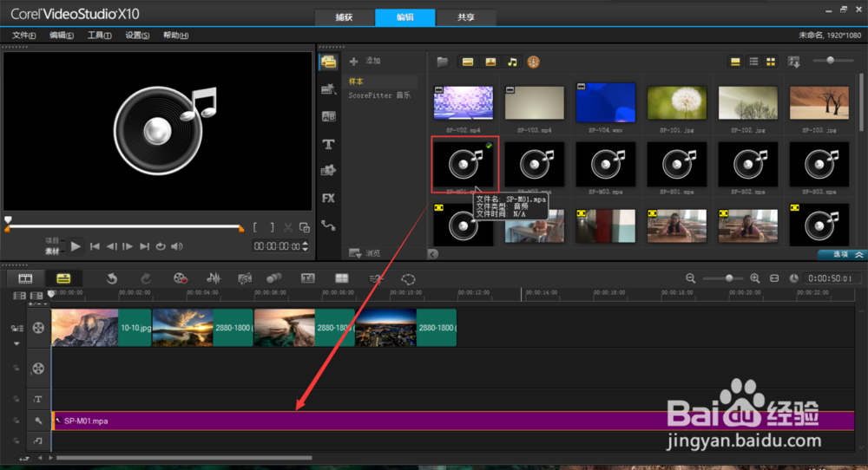Select the SP-M03.mpa audio thumbnail
Image resolution: width=868 pixels, height=470 pixels.
tap(606, 164)
